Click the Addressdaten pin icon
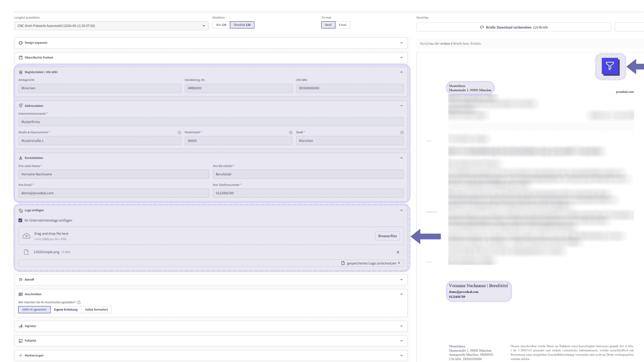 [x=21, y=106]
